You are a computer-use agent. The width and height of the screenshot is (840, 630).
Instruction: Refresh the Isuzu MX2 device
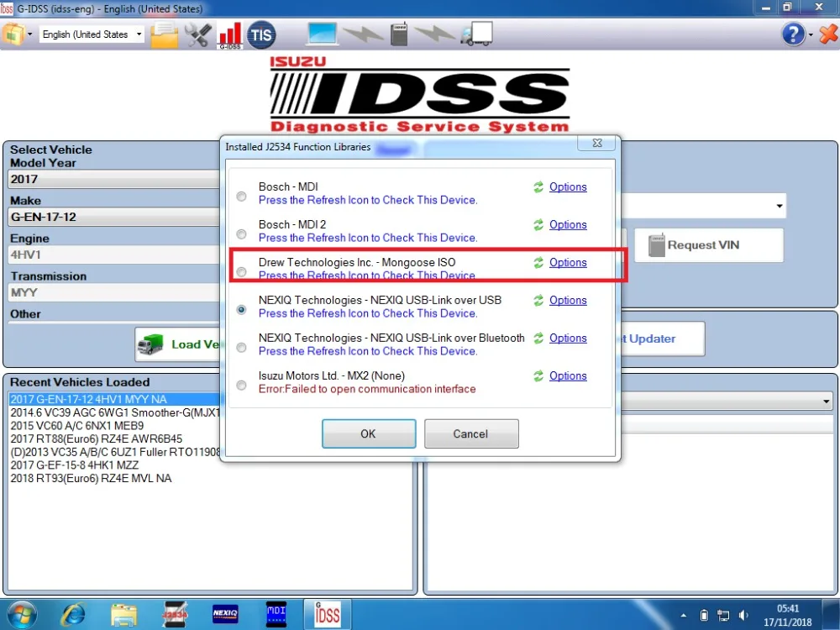coord(538,376)
